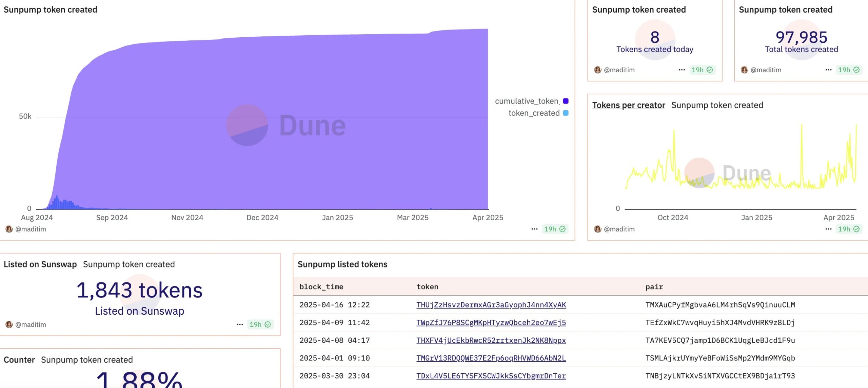Click verified badge on Listed on Sunswap widget
The width and height of the screenshot is (868, 388).
(x=268, y=324)
